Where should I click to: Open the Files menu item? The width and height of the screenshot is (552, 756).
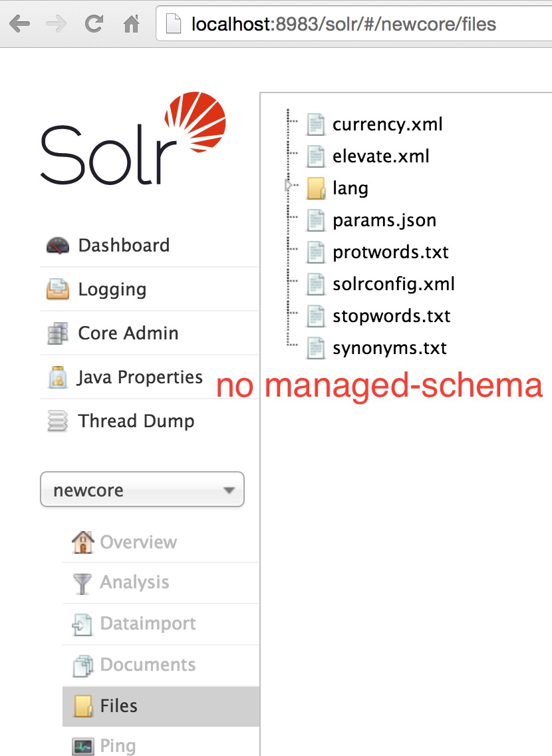pos(118,706)
